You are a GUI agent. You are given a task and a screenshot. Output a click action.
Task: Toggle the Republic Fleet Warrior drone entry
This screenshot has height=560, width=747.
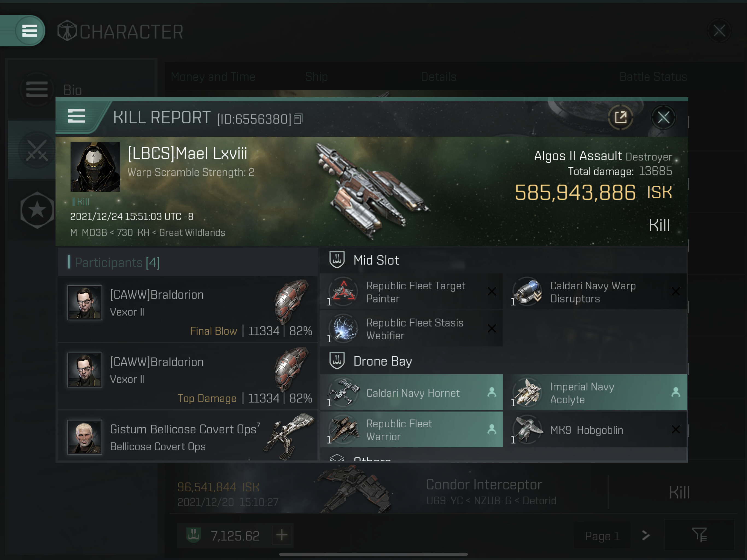(x=412, y=430)
